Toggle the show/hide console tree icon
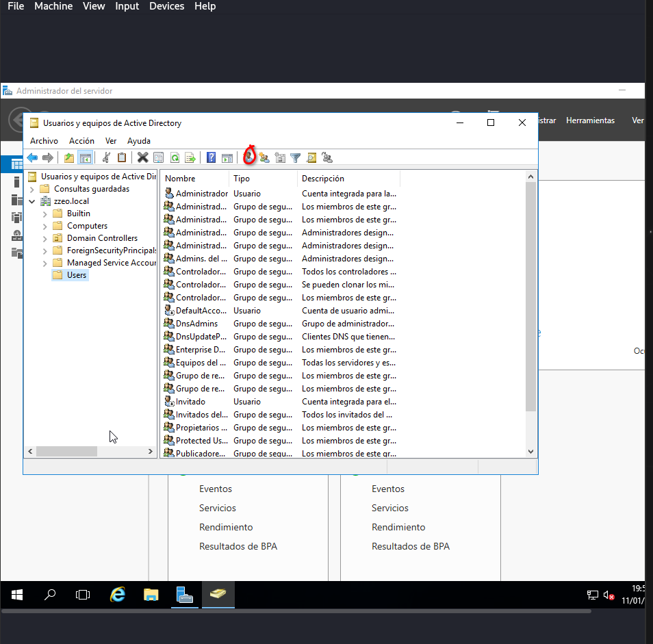Screen dimensions: 653x644 click(x=85, y=158)
